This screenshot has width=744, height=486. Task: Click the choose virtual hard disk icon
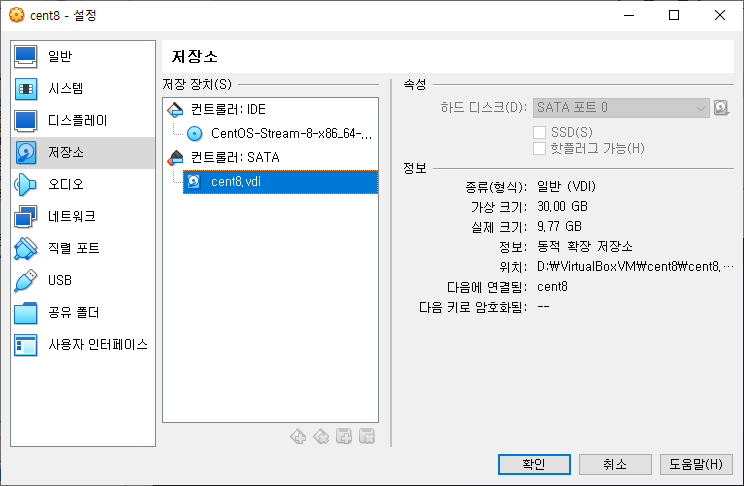[x=721, y=108]
